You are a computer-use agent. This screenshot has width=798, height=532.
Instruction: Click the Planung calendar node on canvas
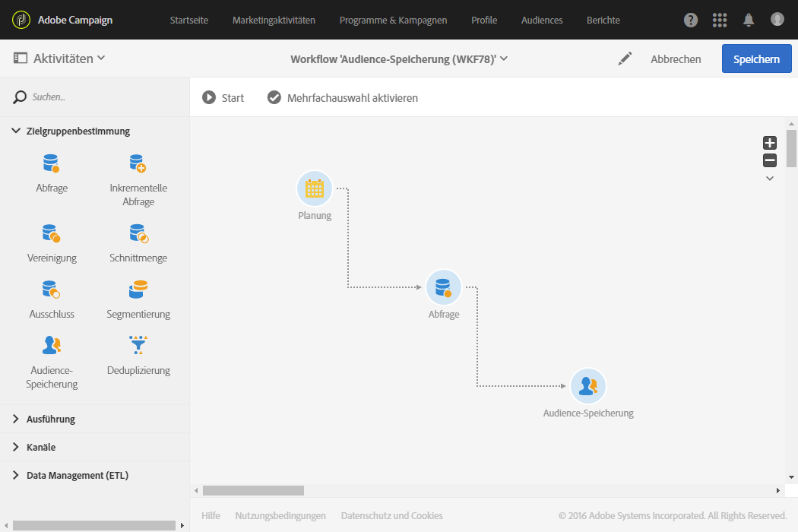(315, 188)
